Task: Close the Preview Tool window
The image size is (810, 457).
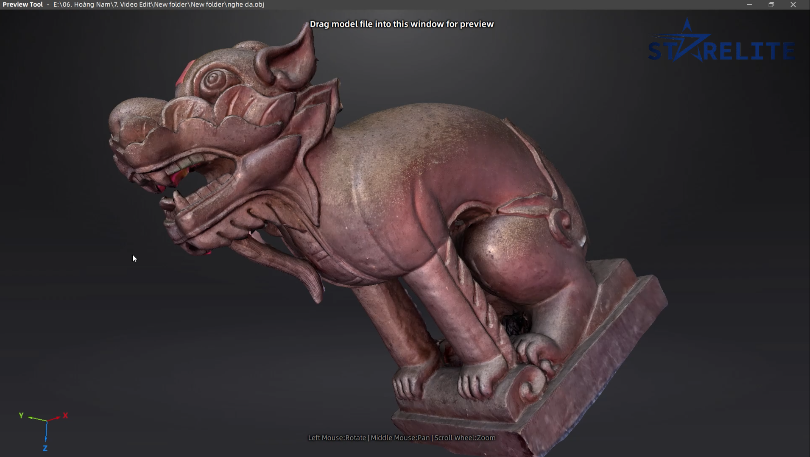Action: tap(795, 5)
